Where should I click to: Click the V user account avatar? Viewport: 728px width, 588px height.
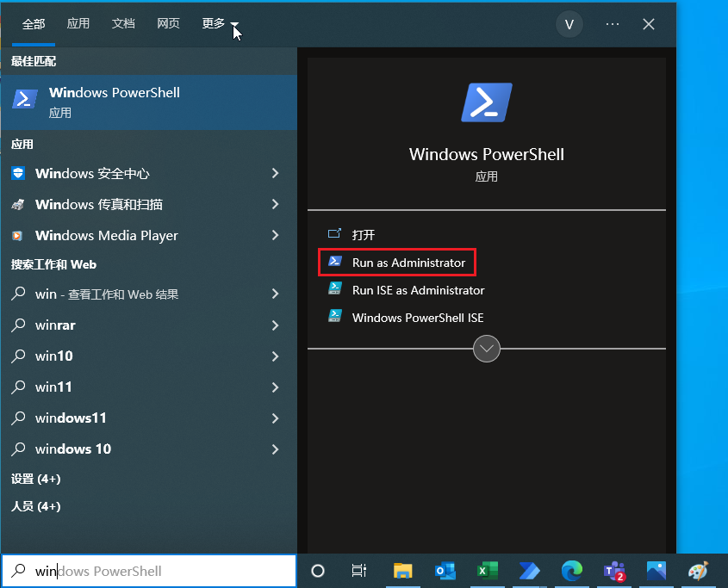[569, 24]
